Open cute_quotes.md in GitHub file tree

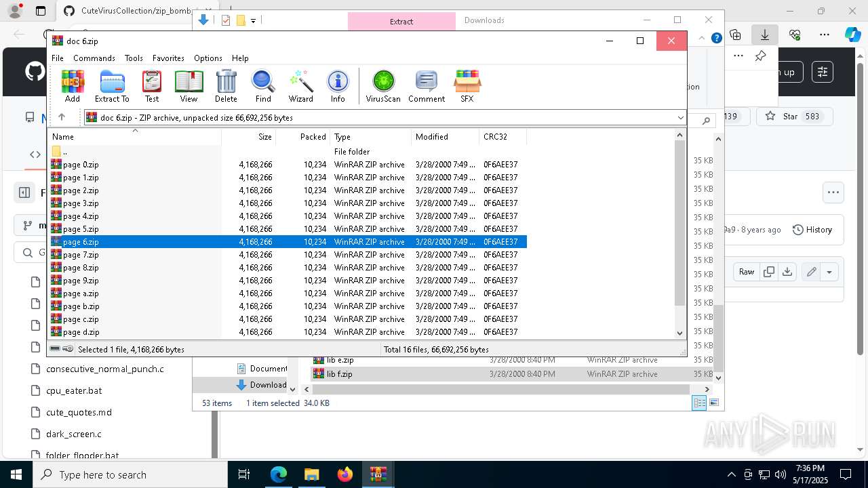(x=79, y=412)
